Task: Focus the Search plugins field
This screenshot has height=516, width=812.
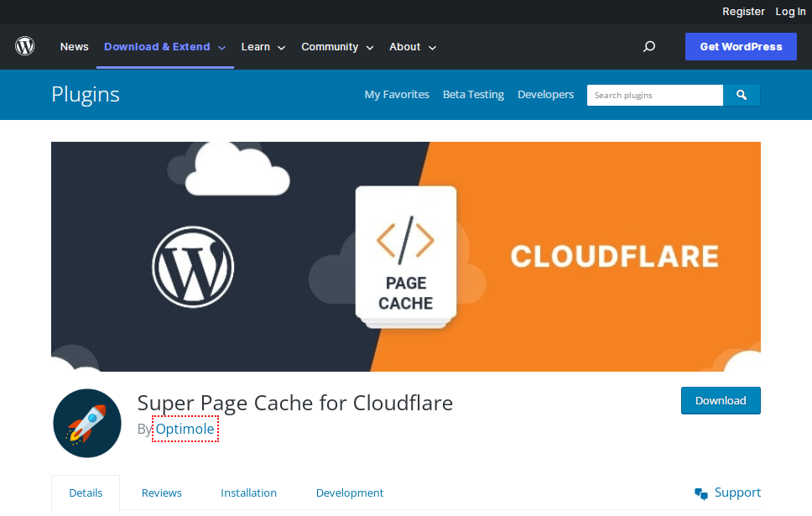Action: 654,96
